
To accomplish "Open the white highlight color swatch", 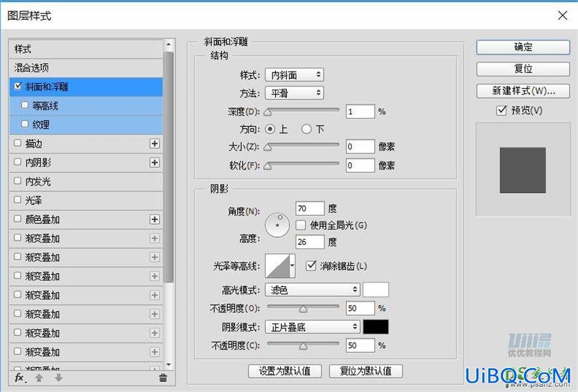I will pos(375,290).
